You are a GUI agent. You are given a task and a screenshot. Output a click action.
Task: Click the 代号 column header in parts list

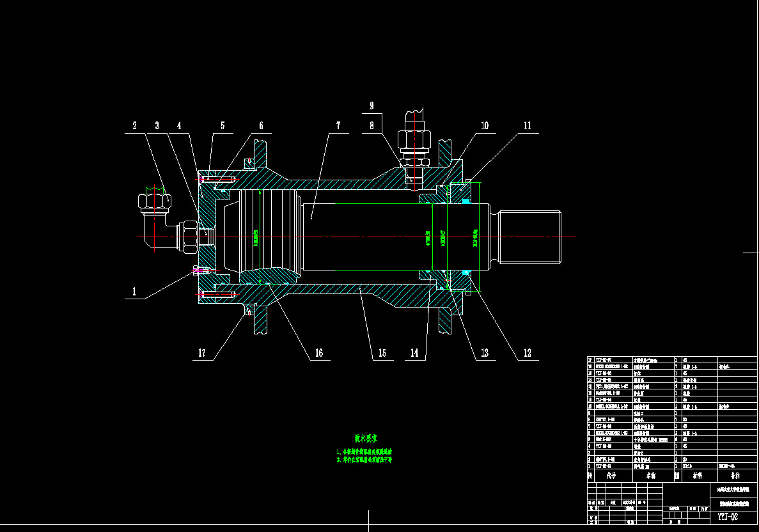[611, 476]
